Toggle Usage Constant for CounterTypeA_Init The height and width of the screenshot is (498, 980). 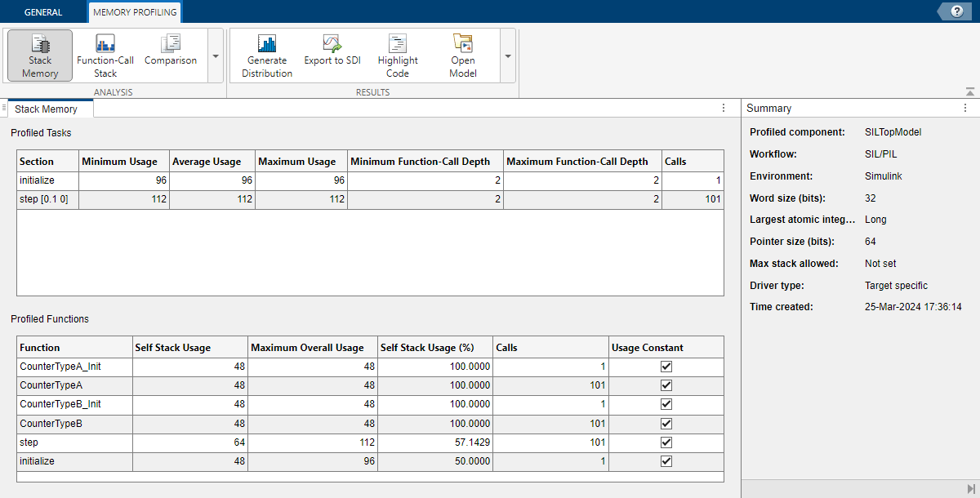pyautogui.click(x=666, y=367)
